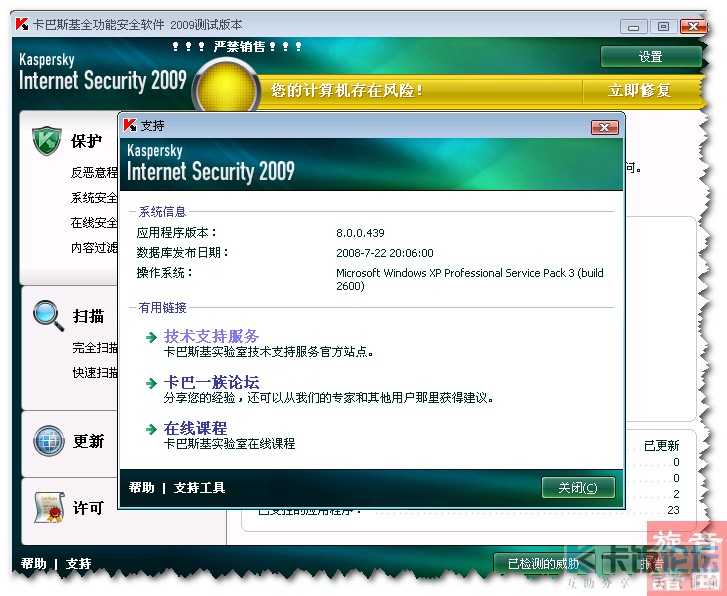The image size is (727, 596).
Task: Click the License certificate icon
Action: pyautogui.click(x=49, y=507)
